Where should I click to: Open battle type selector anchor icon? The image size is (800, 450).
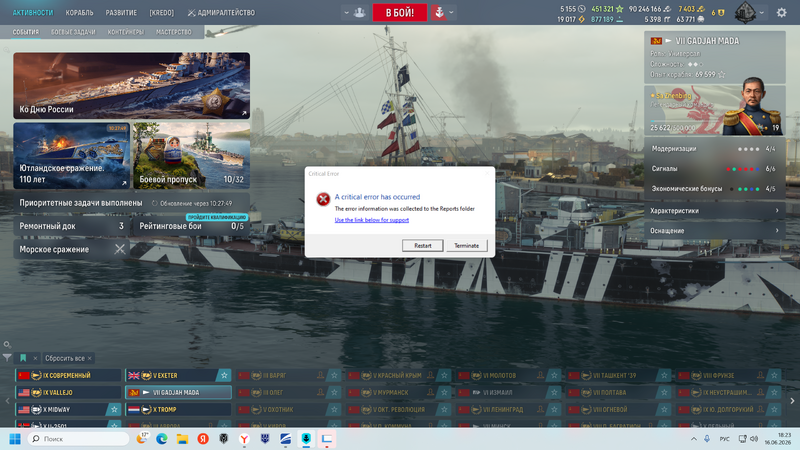point(439,12)
